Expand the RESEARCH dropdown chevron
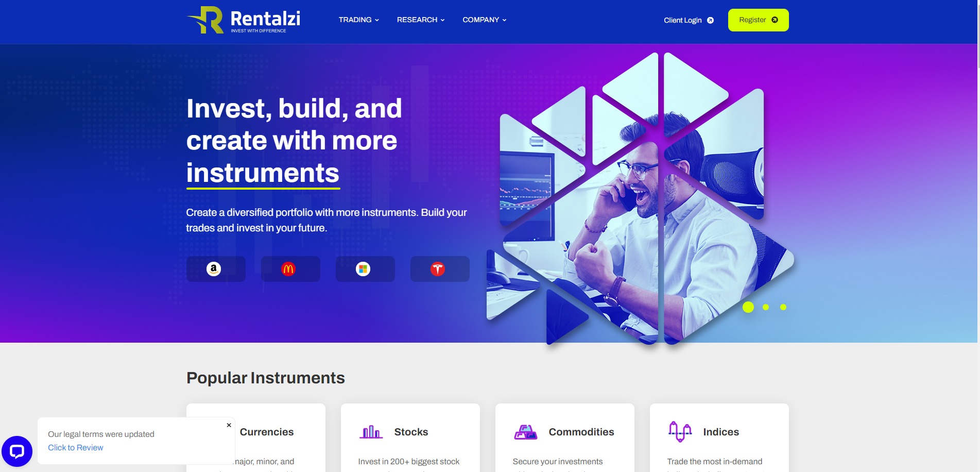Viewport: 980px width, 472px height. pyautogui.click(x=442, y=20)
